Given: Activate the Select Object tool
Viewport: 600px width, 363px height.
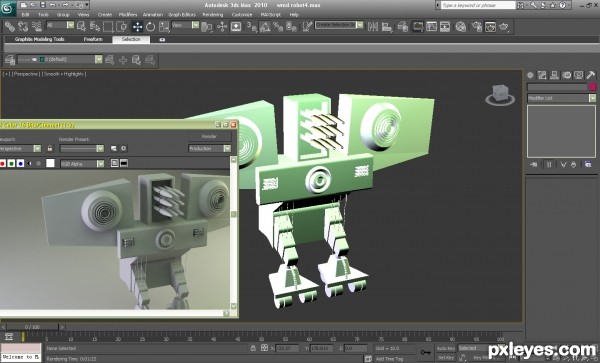Looking at the screenshot, I should coord(81,26).
